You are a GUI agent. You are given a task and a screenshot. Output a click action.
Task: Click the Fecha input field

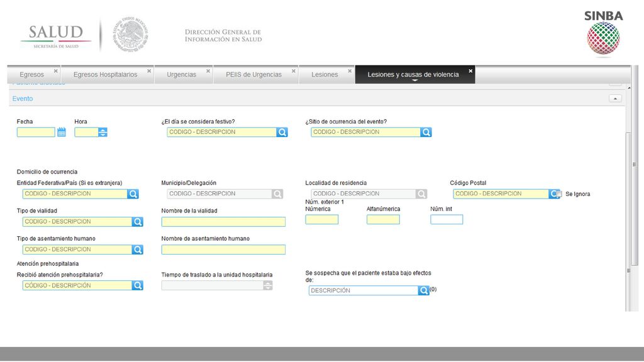(36, 132)
